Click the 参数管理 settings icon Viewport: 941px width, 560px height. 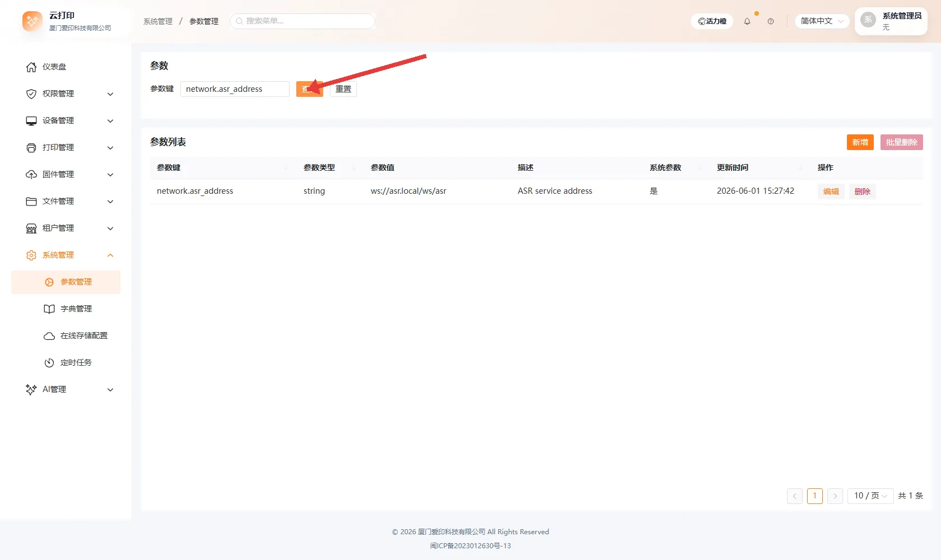(49, 282)
